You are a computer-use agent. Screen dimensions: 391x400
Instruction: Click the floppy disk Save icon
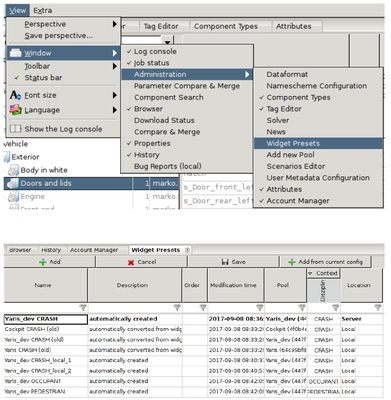click(x=225, y=262)
